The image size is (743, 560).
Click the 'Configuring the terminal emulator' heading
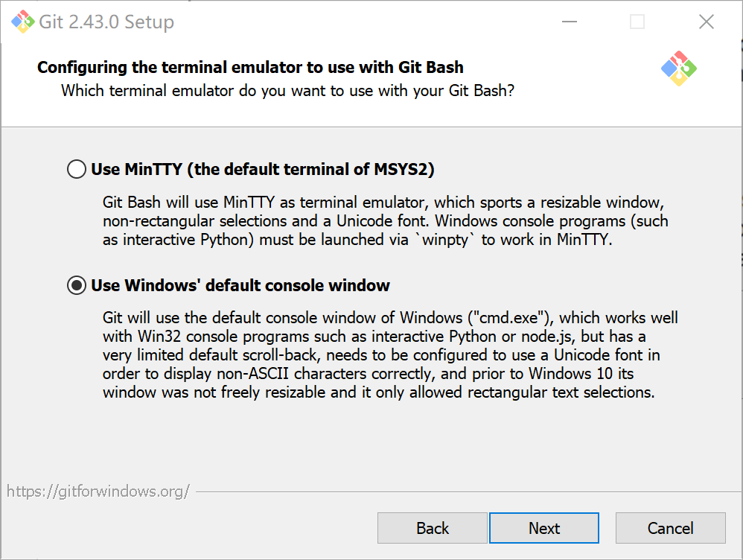pyautogui.click(x=250, y=68)
